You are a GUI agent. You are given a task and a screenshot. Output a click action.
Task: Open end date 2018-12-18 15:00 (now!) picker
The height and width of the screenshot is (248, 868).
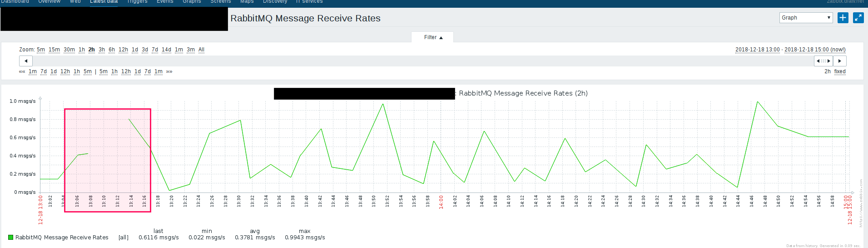point(815,50)
